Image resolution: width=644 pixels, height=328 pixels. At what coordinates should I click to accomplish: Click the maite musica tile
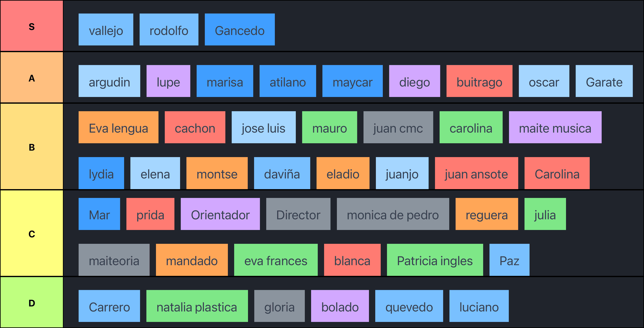click(x=555, y=127)
